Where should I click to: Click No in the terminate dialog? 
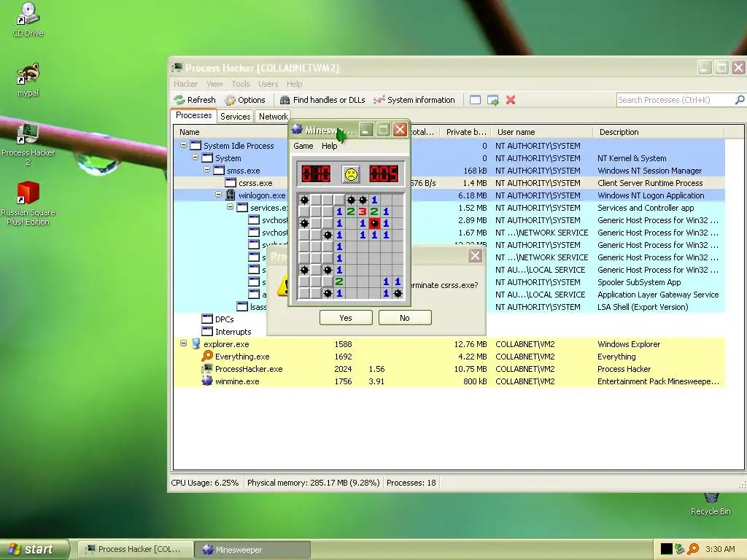[x=405, y=318]
